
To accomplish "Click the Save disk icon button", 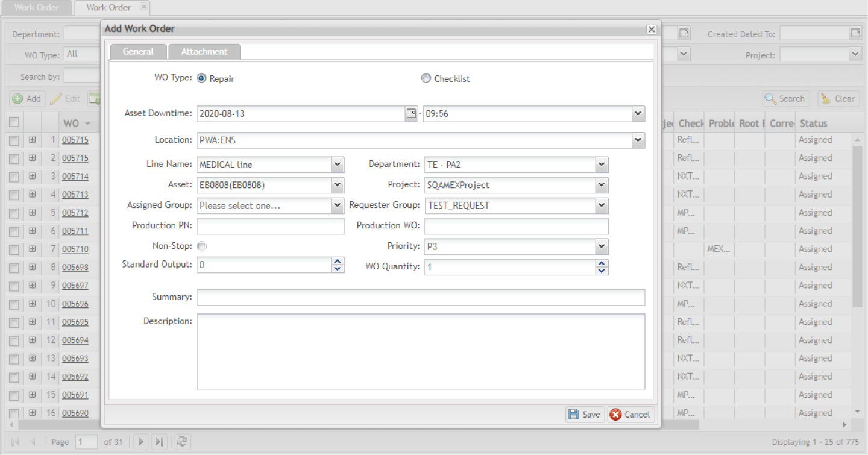I will (x=584, y=414).
